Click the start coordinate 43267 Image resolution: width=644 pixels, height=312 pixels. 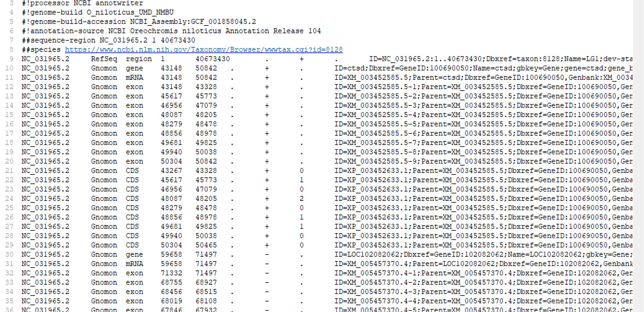tap(171, 171)
